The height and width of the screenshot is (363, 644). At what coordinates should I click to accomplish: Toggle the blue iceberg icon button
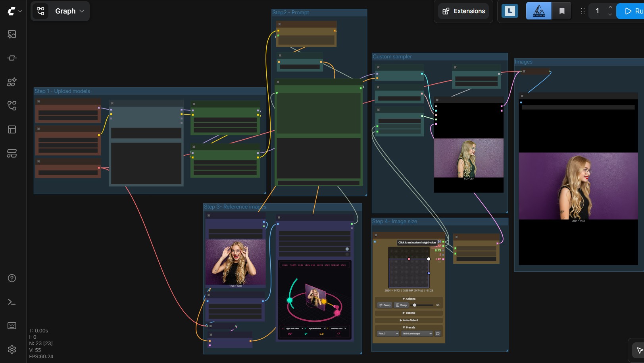[538, 11]
